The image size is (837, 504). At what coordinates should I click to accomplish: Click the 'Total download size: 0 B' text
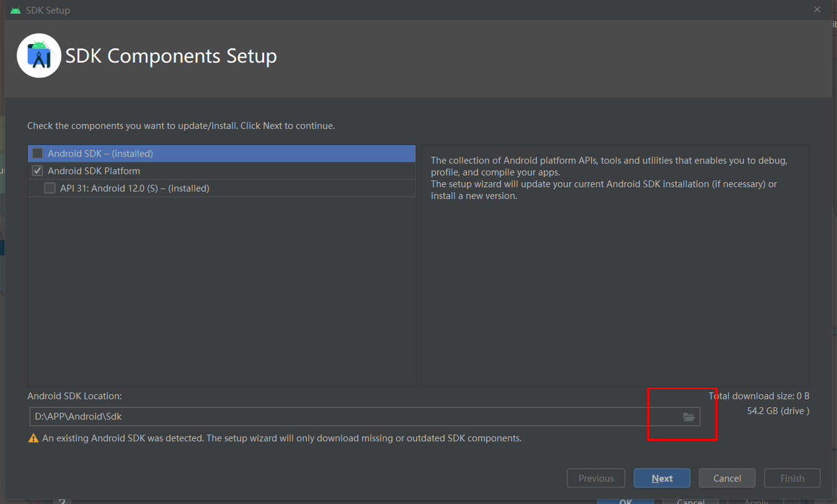point(759,396)
